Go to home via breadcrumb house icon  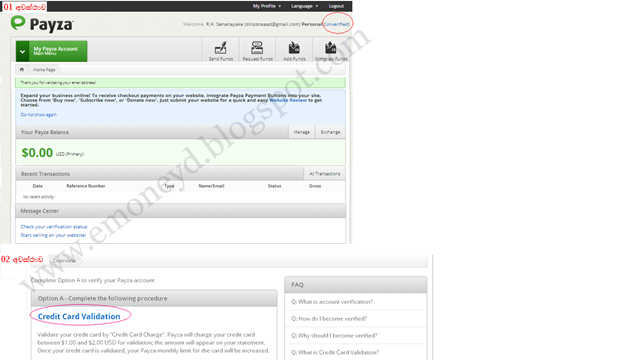(x=22, y=69)
